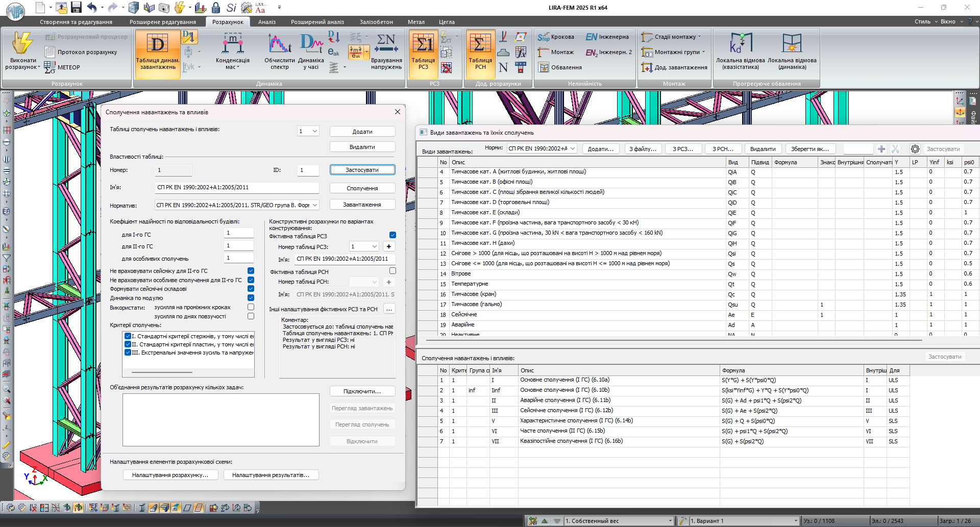Click the Таблиця РСН icon
Image resolution: width=980 pixels, height=527 pixels.
pos(480,46)
